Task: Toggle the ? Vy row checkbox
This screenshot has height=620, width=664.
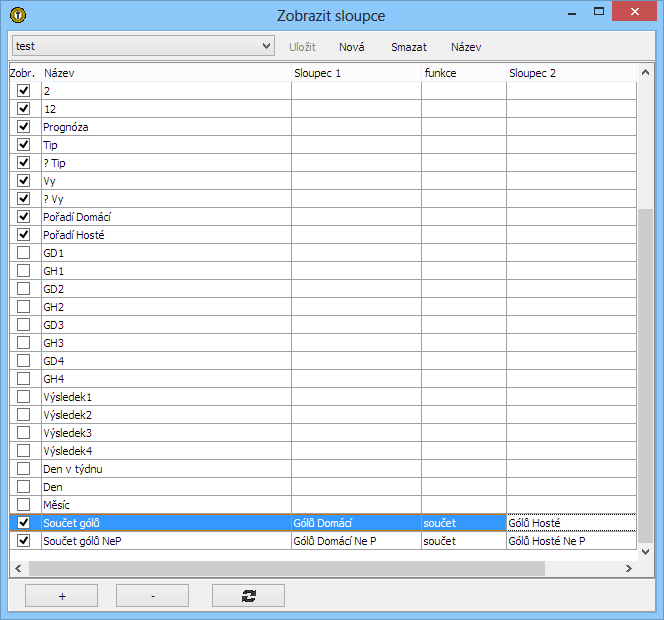Action: point(23,199)
